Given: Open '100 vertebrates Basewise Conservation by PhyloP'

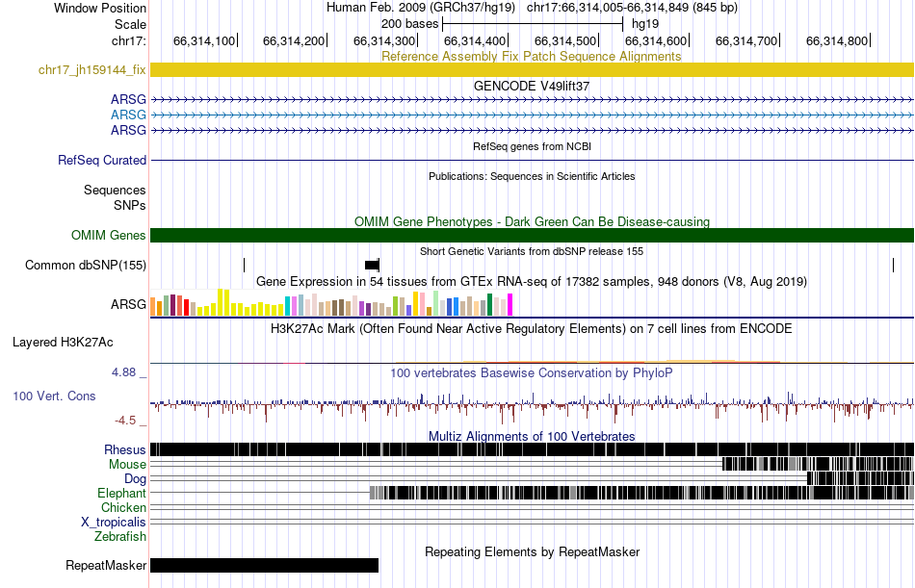Looking at the screenshot, I should coord(532,372).
